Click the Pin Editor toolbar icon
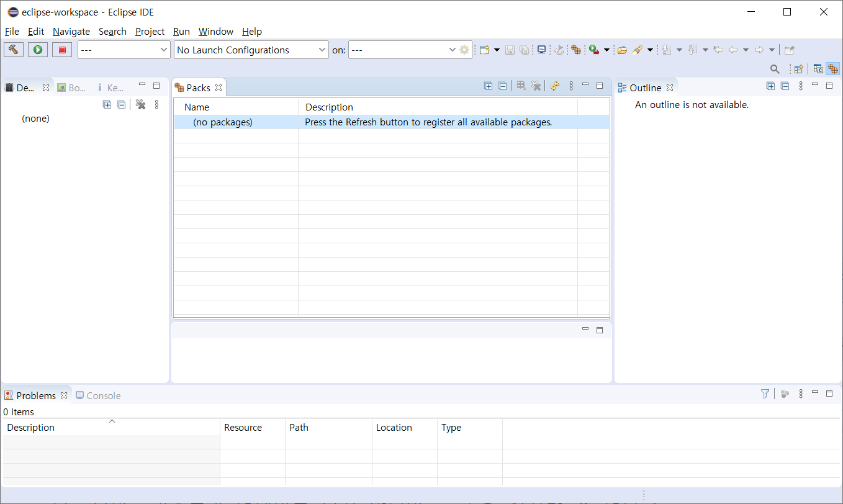 789,50
